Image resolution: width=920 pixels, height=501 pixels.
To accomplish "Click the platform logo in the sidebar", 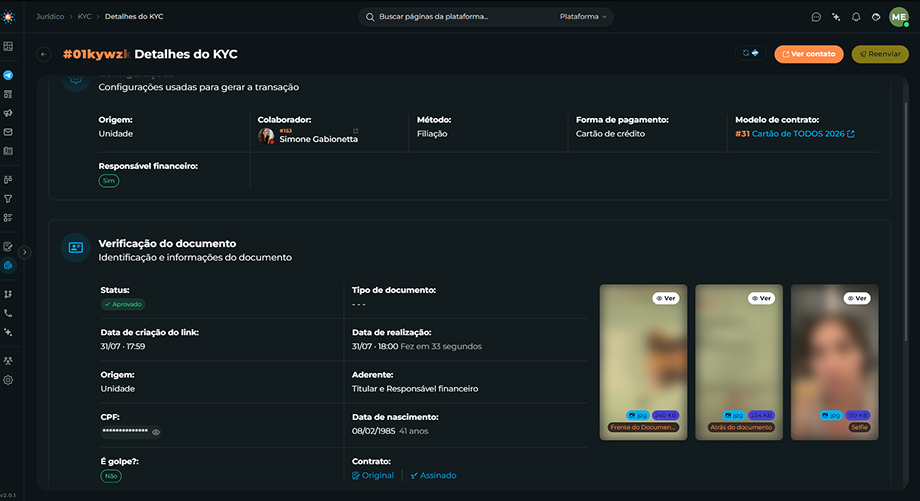I will tap(8, 17).
